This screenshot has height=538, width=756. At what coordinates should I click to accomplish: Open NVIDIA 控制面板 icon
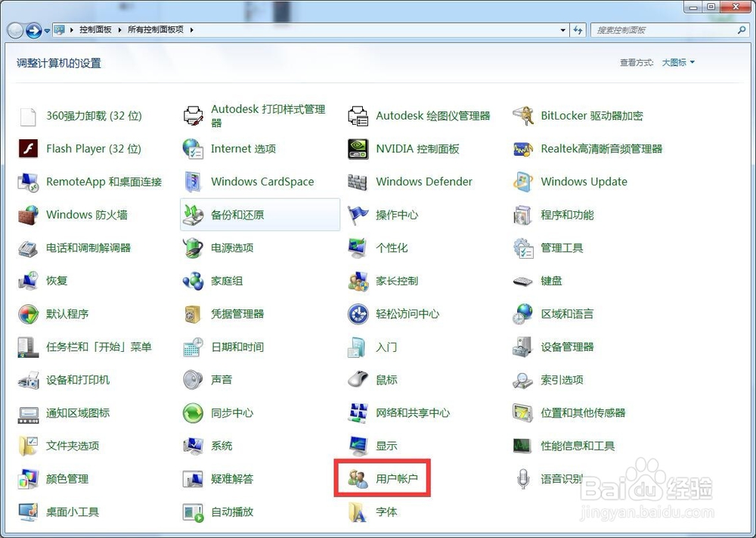click(358, 148)
